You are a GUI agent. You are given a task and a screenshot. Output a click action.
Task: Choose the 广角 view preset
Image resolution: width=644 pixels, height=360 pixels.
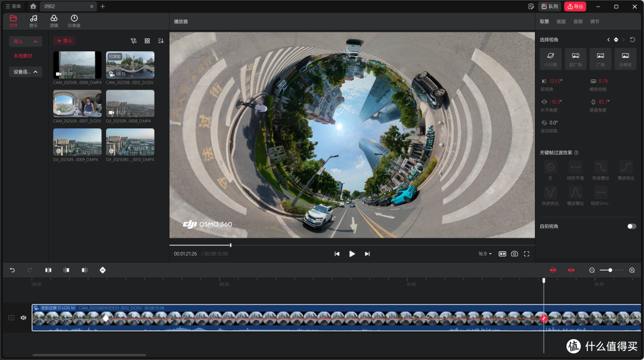(600, 59)
